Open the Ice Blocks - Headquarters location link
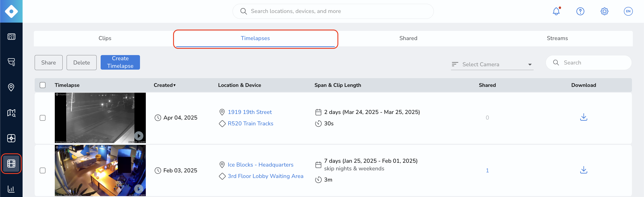Viewport: 644px width, 197px height. point(261,165)
